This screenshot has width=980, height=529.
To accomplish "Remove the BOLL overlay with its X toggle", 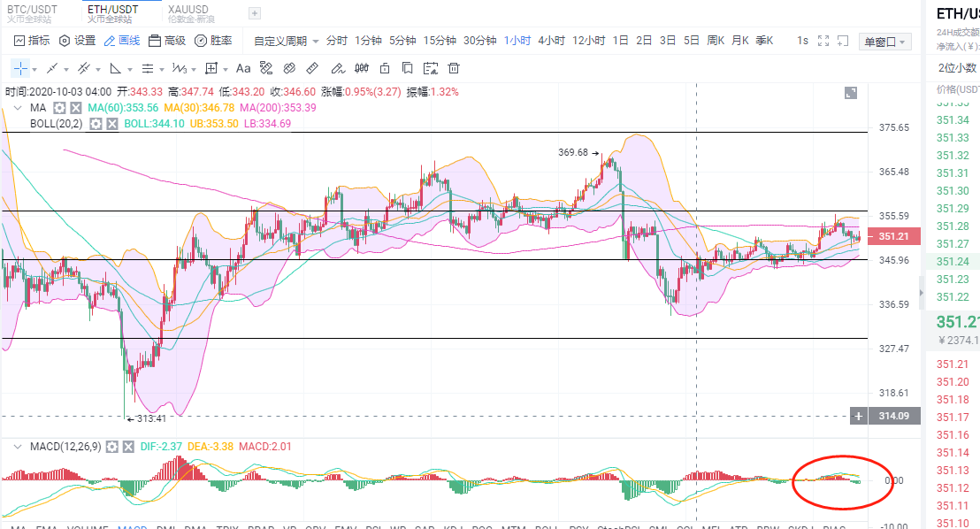I will tap(111, 124).
